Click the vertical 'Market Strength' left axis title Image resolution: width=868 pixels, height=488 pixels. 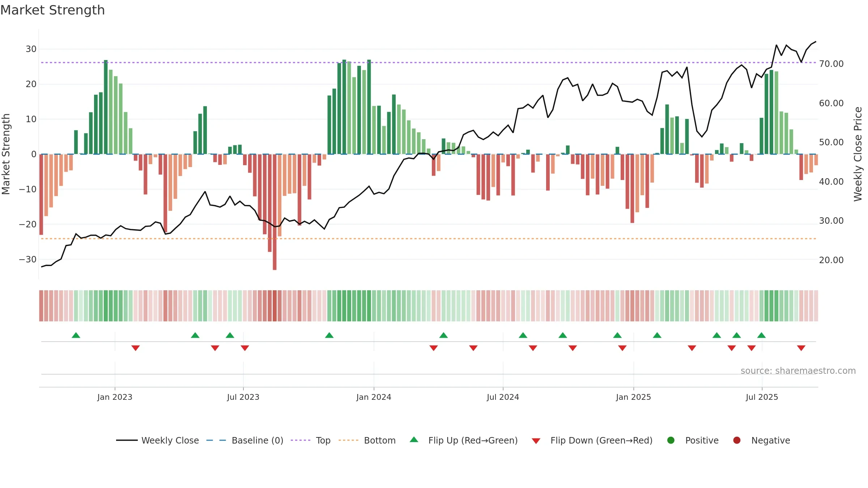point(6,154)
